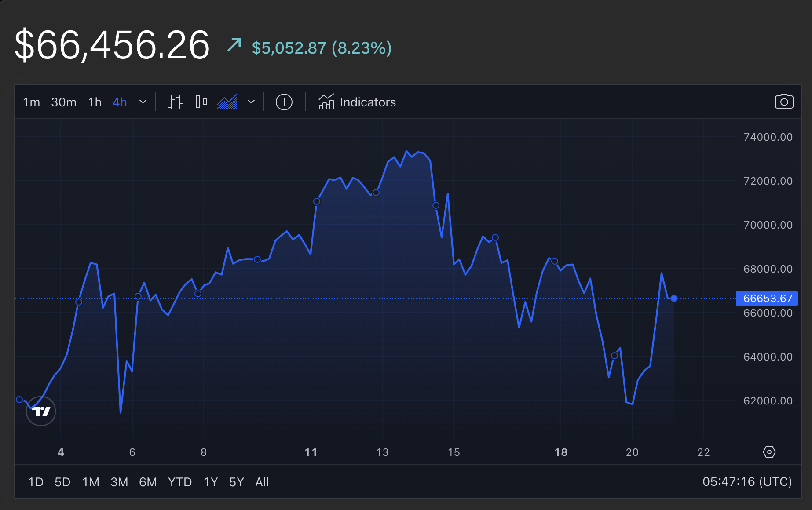Screen dimensions: 812x510
Task: Set date range to YTD
Action: (x=180, y=482)
